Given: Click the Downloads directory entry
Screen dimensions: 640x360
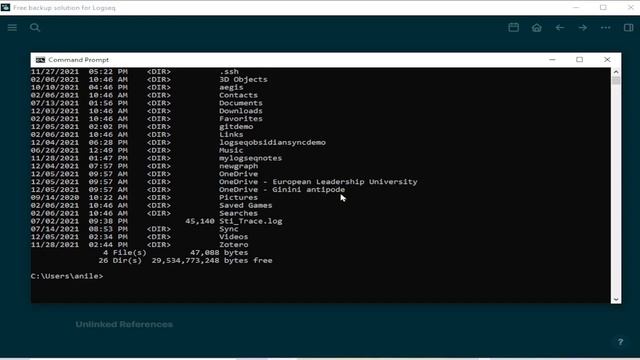Looking at the screenshot, I should pos(241,111).
